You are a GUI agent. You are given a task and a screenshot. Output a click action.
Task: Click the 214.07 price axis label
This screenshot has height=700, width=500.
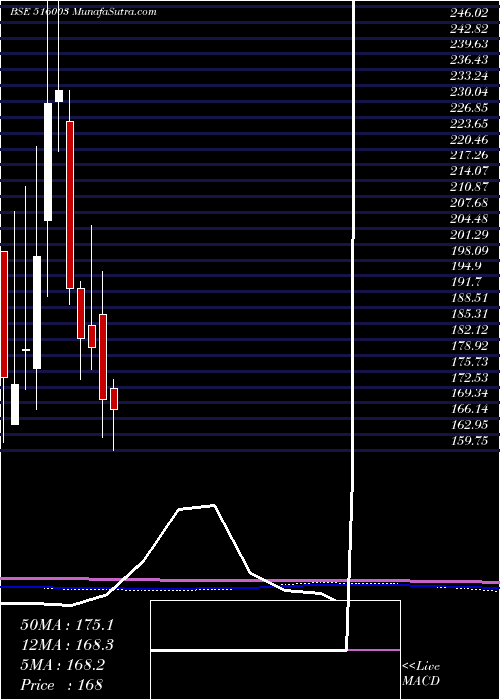coord(469,171)
